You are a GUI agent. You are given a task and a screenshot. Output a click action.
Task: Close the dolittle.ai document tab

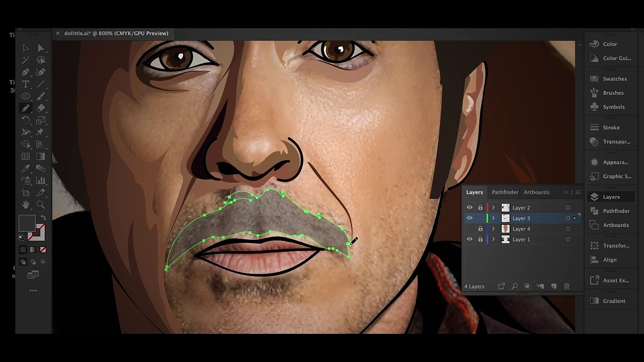pyautogui.click(x=57, y=33)
